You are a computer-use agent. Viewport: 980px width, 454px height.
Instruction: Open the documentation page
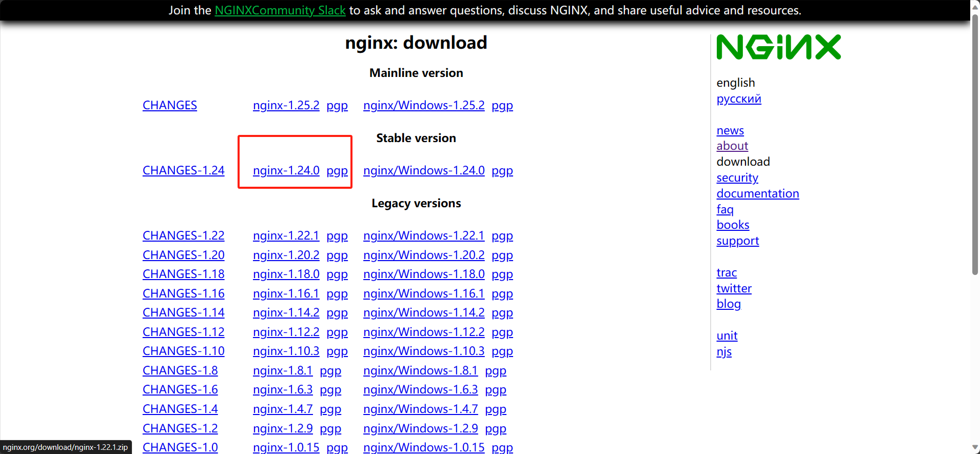(757, 193)
